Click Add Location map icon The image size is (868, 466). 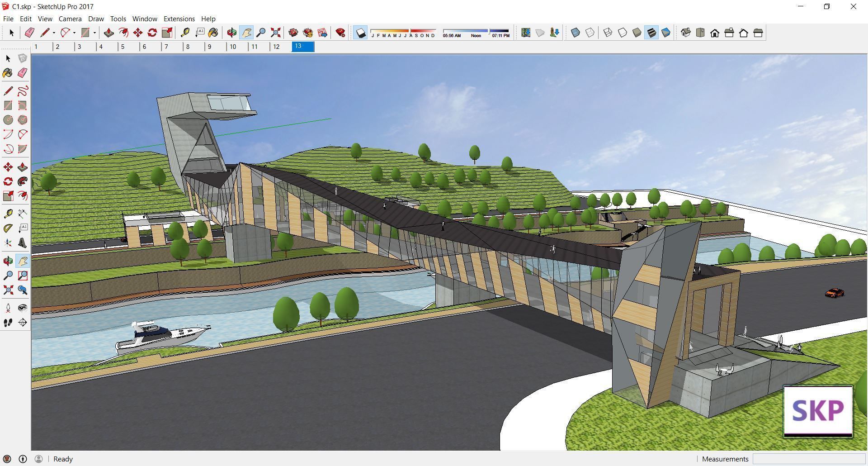coord(526,33)
